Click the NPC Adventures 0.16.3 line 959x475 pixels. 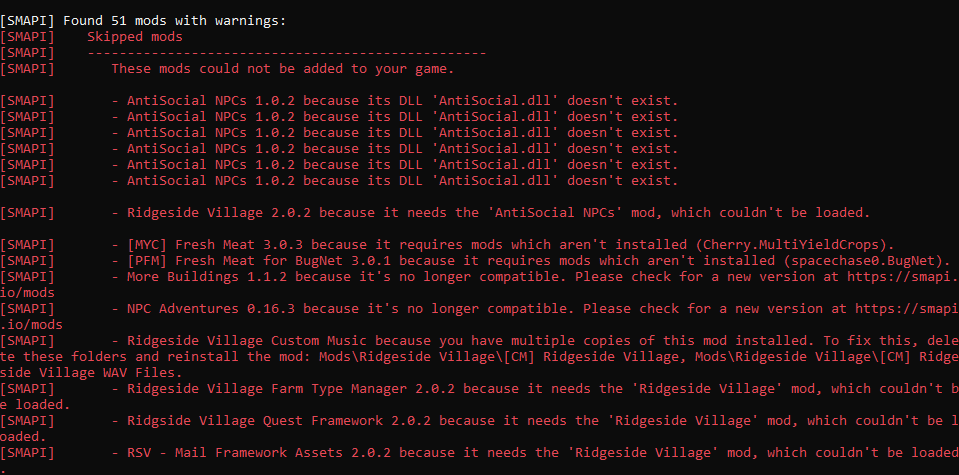[x=480, y=317]
